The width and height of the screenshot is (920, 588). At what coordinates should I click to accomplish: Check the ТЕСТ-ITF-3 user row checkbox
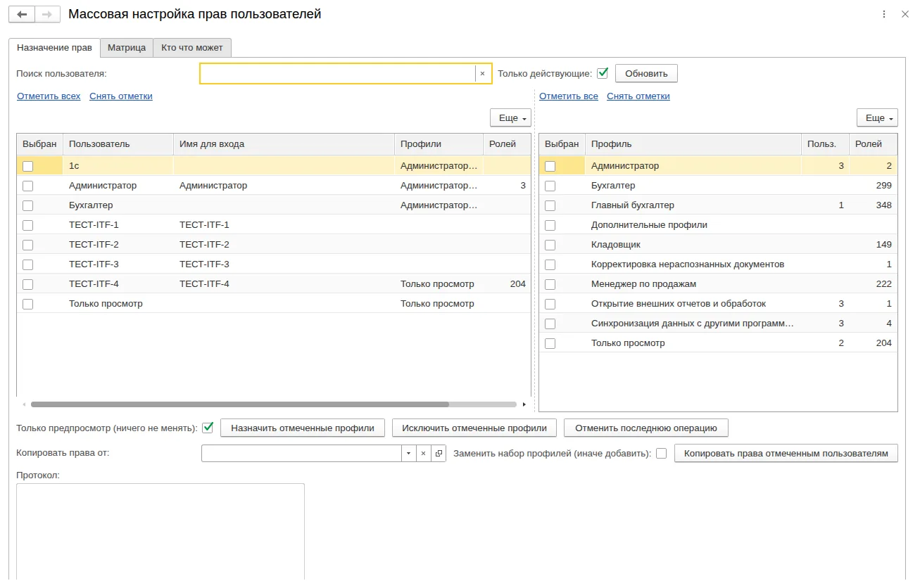pyautogui.click(x=27, y=264)
